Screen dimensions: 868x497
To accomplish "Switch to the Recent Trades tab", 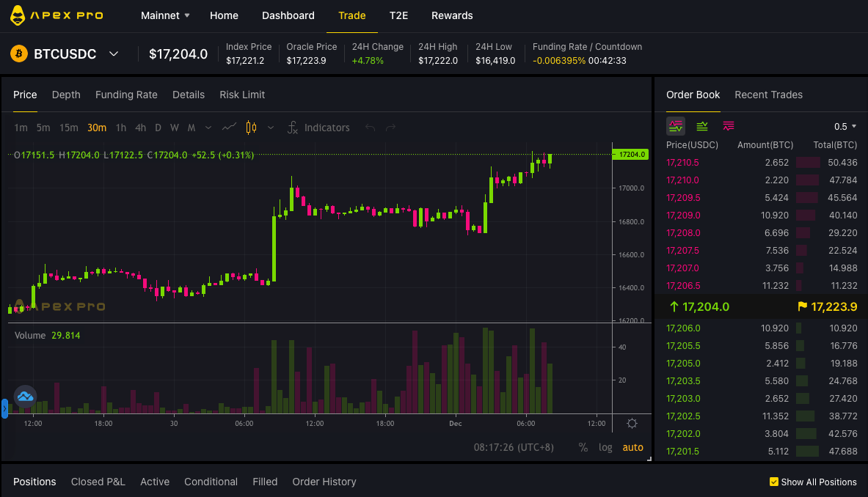I will point(769,95).
